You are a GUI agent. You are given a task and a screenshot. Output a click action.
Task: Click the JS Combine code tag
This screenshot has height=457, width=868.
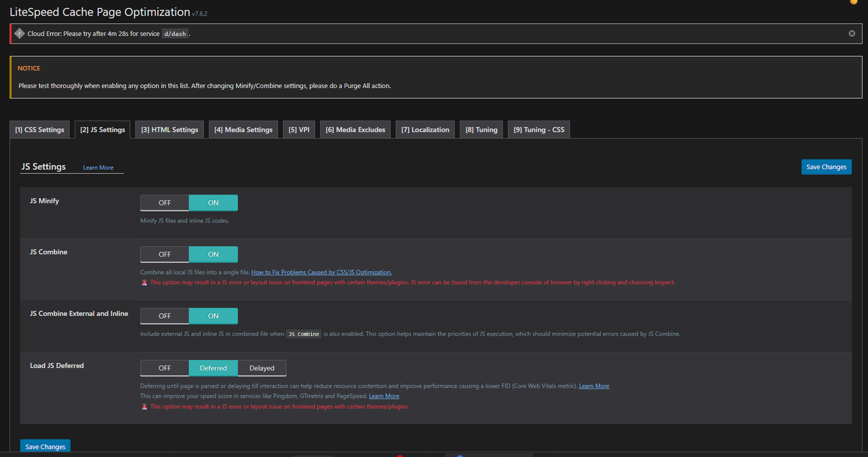(303, 334)
